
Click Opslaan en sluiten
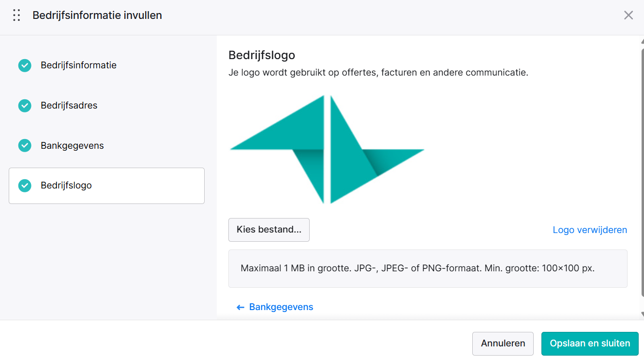[x=590, y=343]
